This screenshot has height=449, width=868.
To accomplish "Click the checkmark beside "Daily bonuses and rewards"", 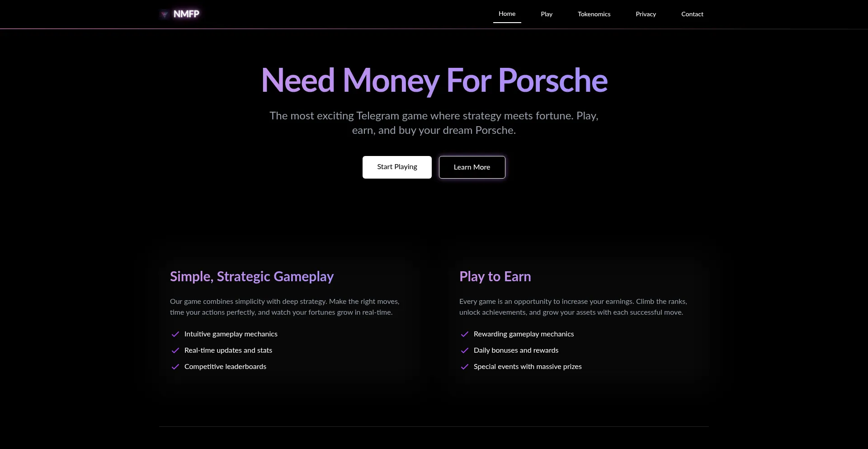I will [x=465, y=350].
